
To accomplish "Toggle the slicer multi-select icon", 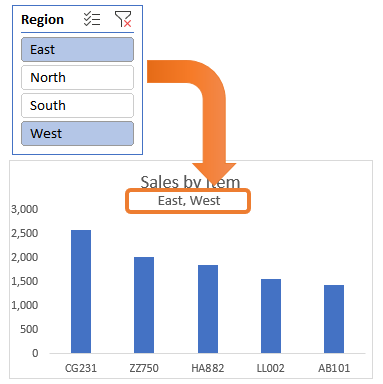I will pyautogui.click(x=92, y=19).
